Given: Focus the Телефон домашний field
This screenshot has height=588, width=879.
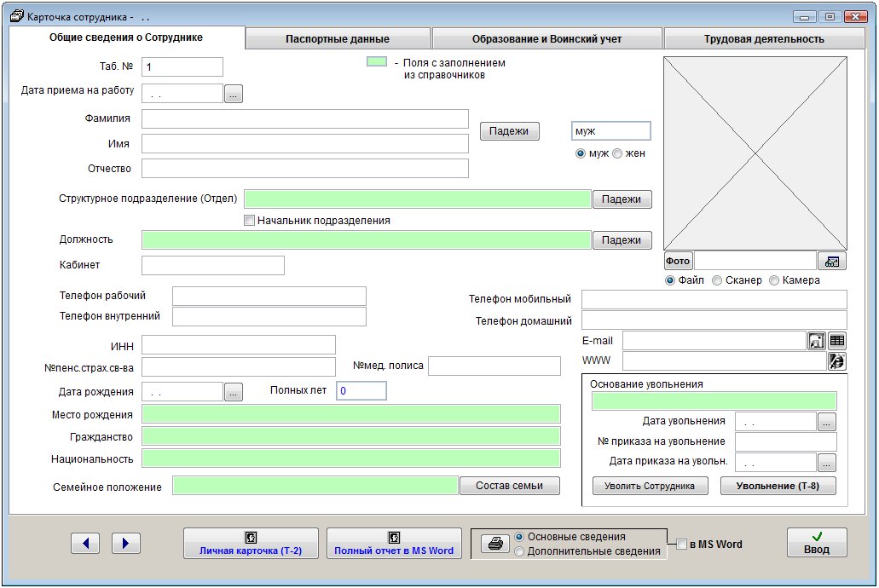Looking at the screenshot, I should coord(714,320).
